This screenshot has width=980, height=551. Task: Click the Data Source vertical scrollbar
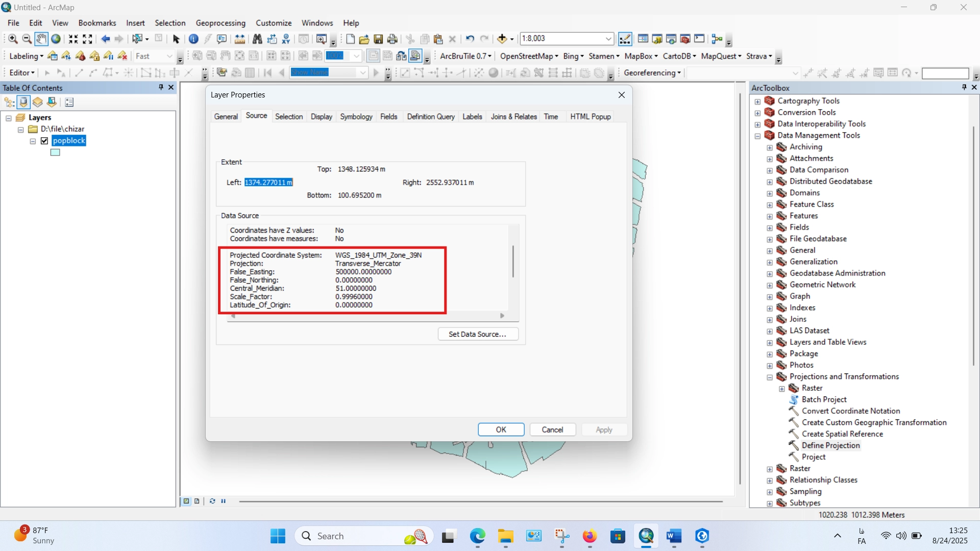(513, 261)
